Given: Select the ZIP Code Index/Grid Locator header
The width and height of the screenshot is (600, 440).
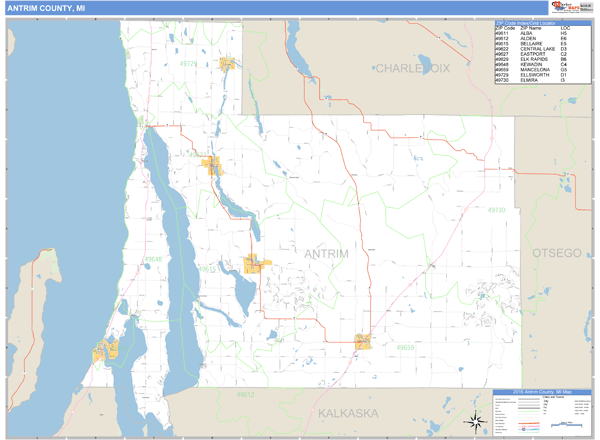Looking at the screenshot, I should click(544, 22).
